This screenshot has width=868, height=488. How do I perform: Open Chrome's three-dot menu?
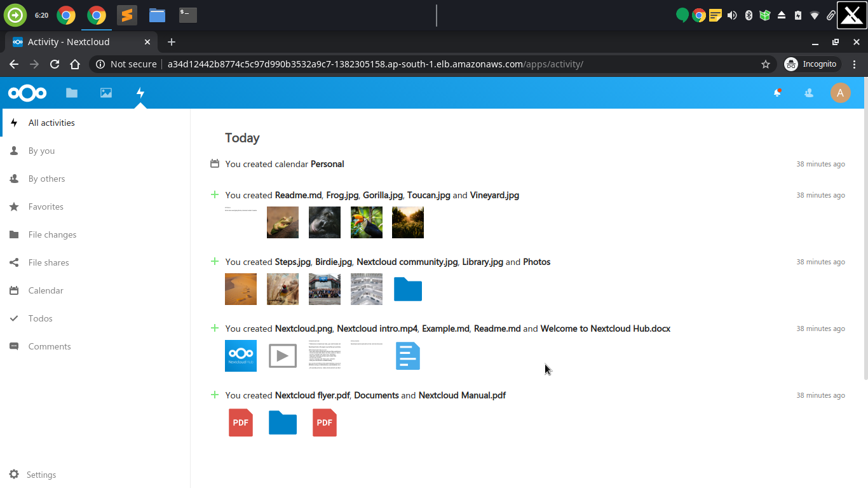[855, 64]
